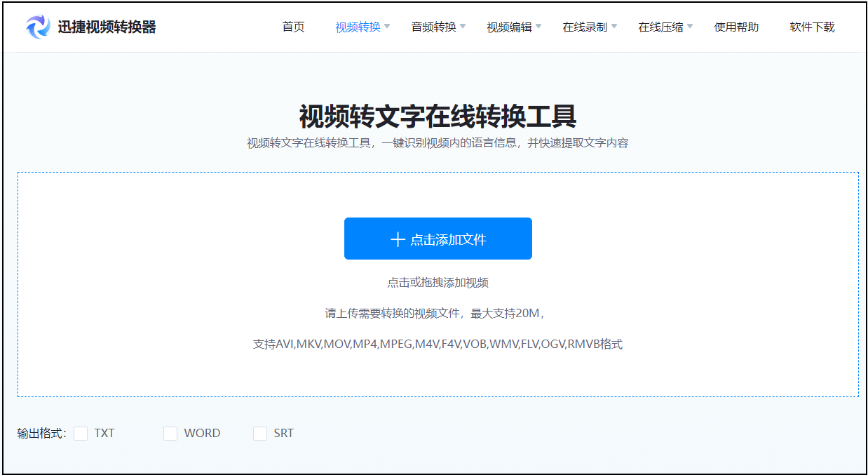The height and width of the screenshot is (475, 868).
Task: Click the 迅捷视频转换器 brand name text
Action: pos(107,27)
